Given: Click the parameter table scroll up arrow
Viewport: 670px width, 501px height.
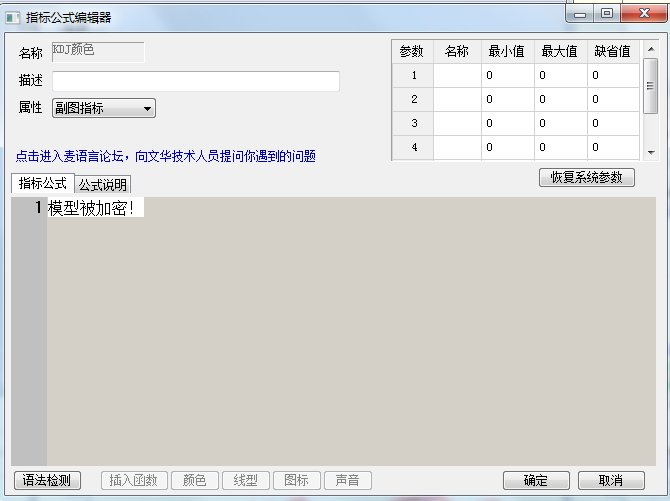Looking at the screenshot, I should click(x=651, y=49).
